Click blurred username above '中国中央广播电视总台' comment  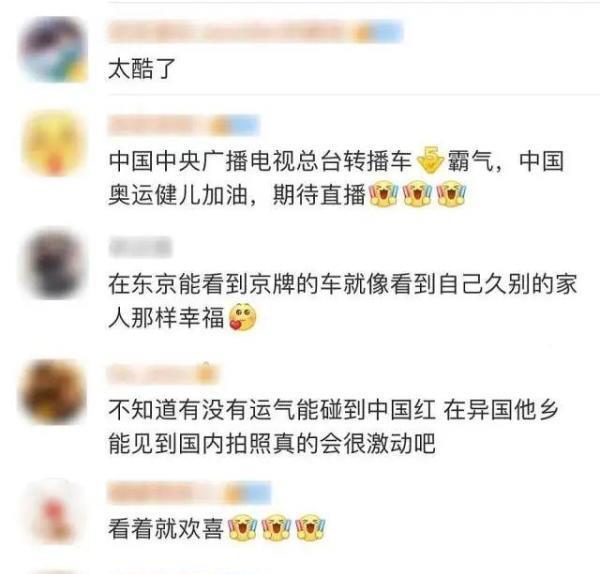(160, 125)
